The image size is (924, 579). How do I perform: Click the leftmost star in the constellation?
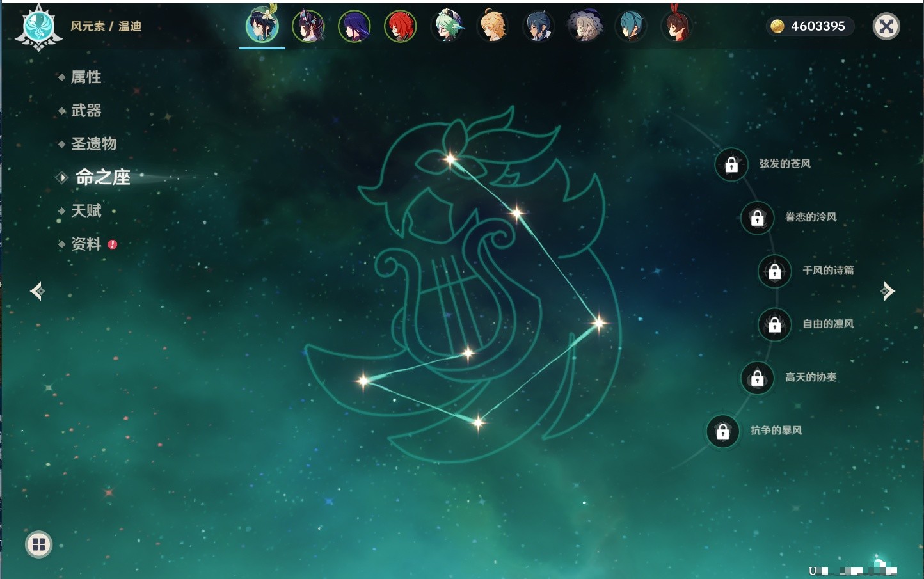point(363,381)
